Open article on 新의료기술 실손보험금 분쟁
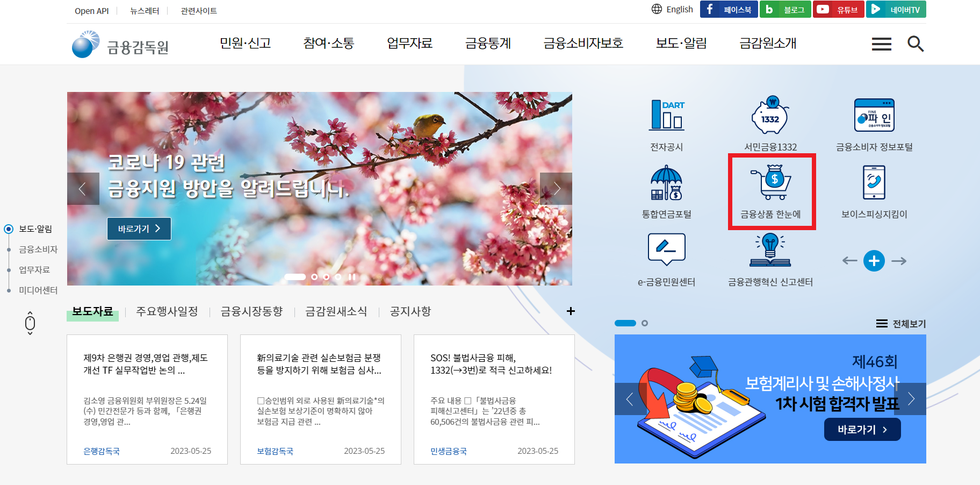 (x=319, y=364)
